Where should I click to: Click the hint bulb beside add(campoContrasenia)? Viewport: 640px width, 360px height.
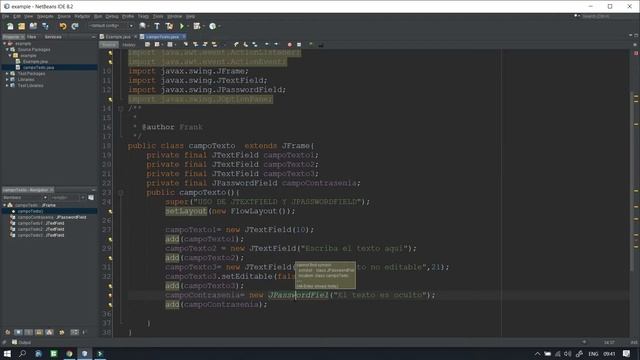click(110, 305)
